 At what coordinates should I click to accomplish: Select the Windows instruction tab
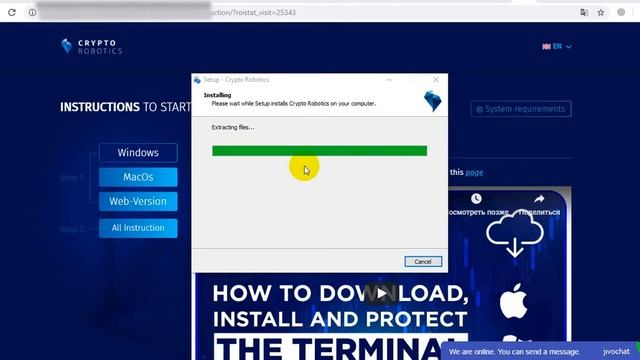pyautogui.click(x=138, y=153)
